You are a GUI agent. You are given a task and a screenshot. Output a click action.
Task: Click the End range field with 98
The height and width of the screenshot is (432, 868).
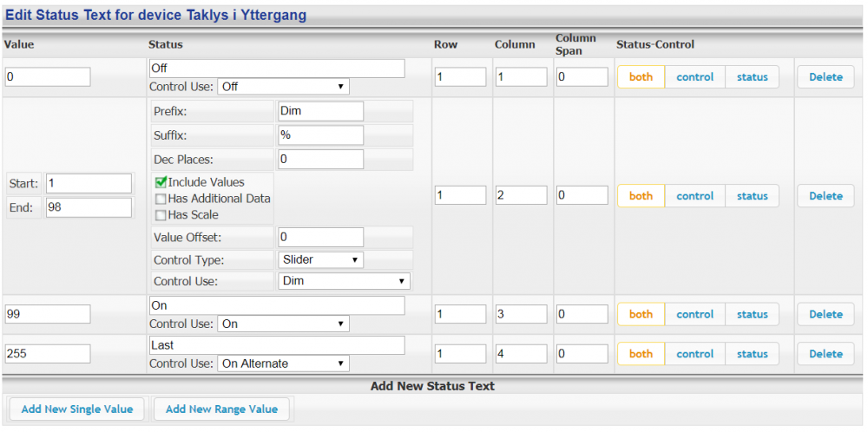(x=89, y=207)
